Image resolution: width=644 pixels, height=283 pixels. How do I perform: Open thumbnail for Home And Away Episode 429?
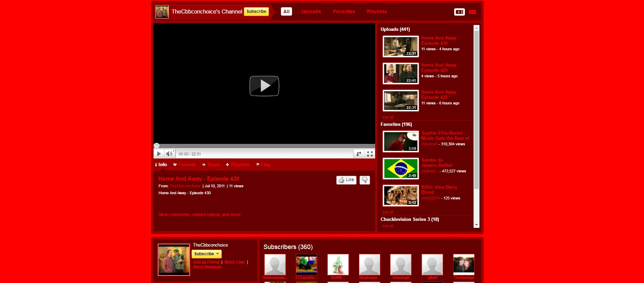click(401, 74)
